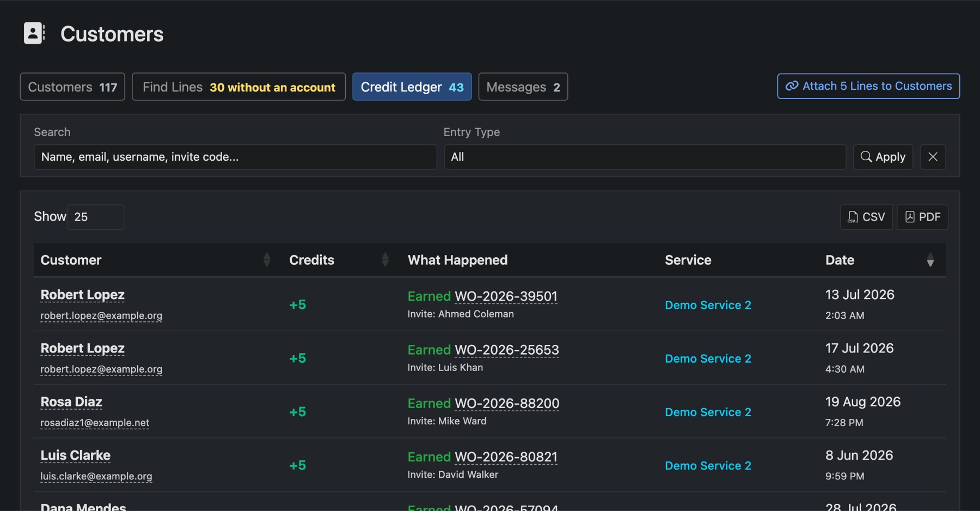The width and height of the screenshot is (980, 511).
Task: Open work order WO-2026-80821
Action: (506, 457)
